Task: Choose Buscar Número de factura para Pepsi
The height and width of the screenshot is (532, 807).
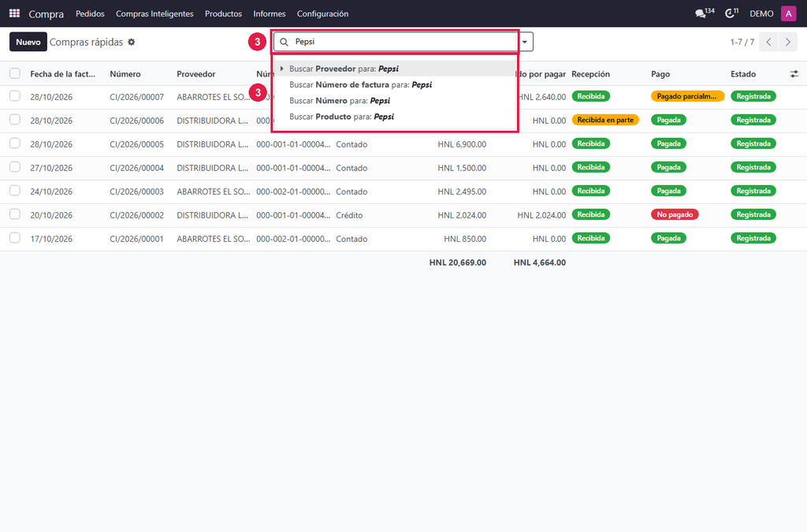Action: tap(395, 84)
